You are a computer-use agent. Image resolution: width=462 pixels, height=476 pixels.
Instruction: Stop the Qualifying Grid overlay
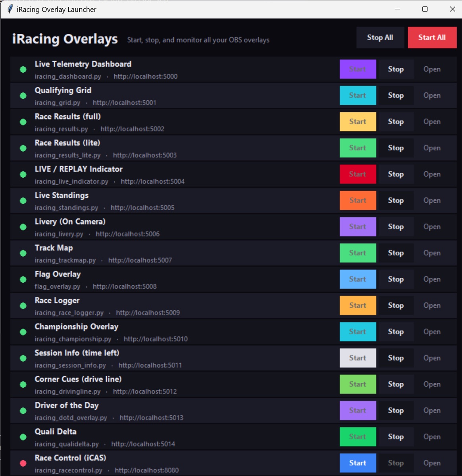pyautogui.click(x=396, y=96)
